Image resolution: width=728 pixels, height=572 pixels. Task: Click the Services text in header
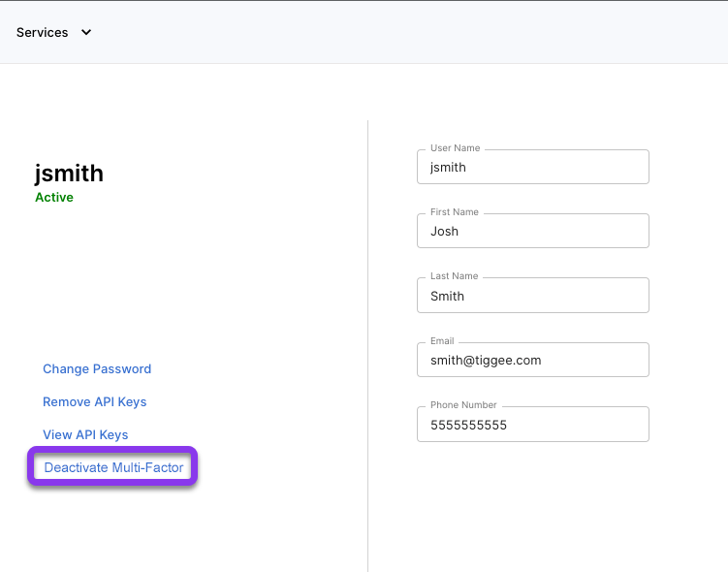pos(43,33)
